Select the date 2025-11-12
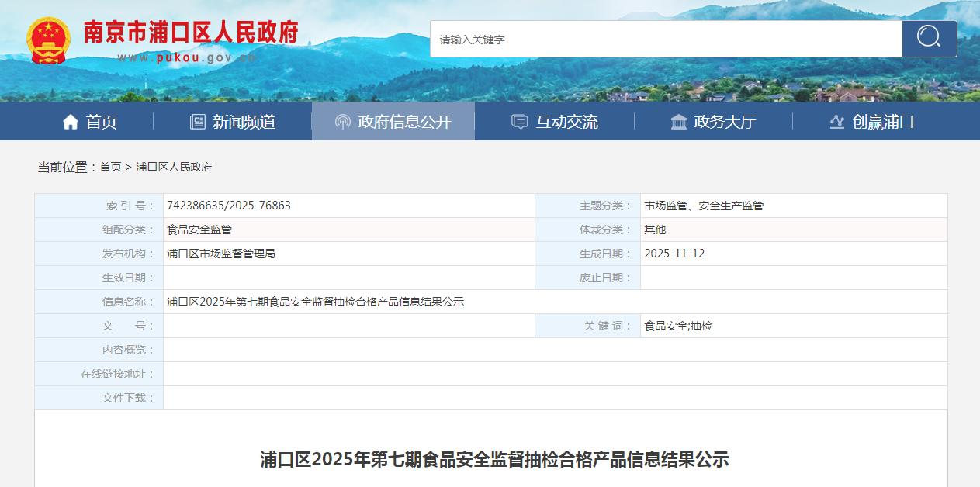Image resolution: width=980 pixels, height=487 pixels. tap(674, 254)
